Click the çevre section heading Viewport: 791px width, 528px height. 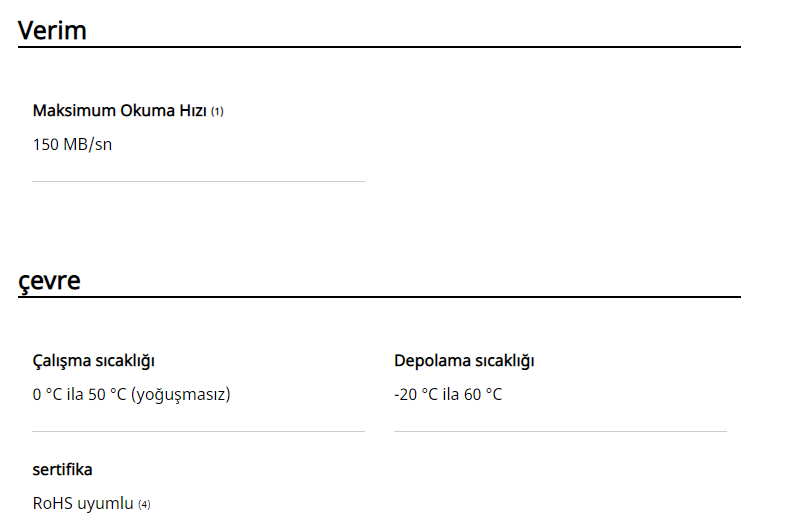(x=49, y=281)
